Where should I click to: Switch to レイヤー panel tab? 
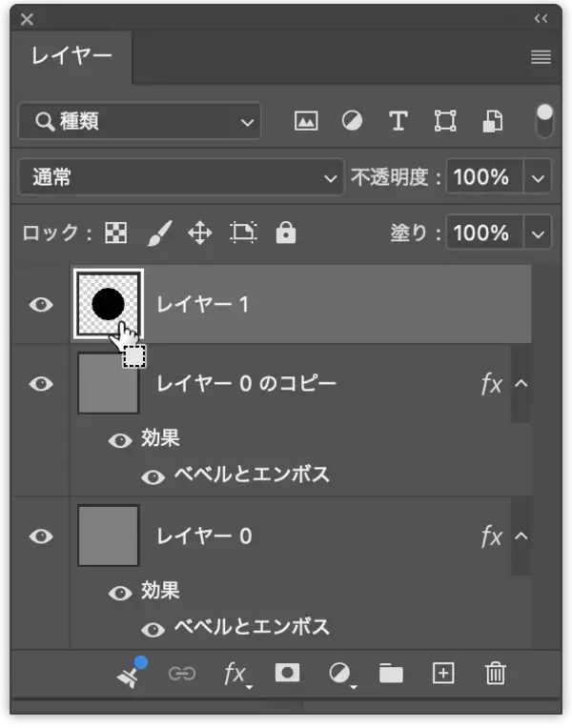point(71,56)
